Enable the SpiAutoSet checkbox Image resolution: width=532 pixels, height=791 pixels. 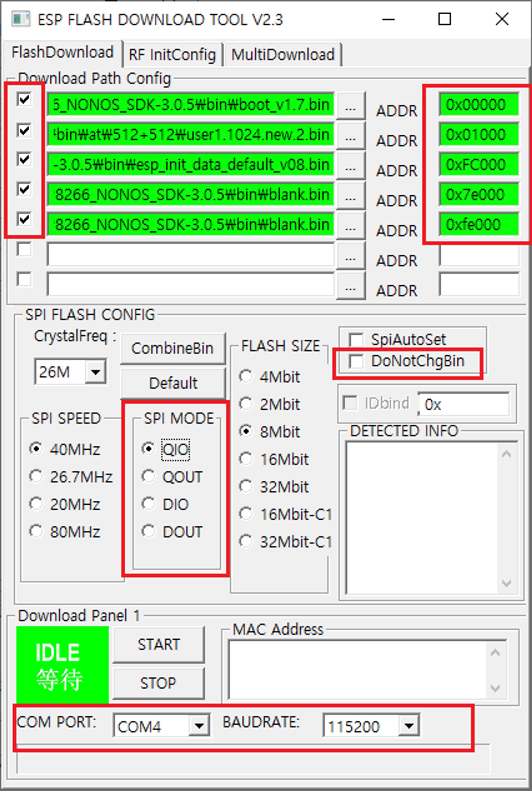pos(356,340)
